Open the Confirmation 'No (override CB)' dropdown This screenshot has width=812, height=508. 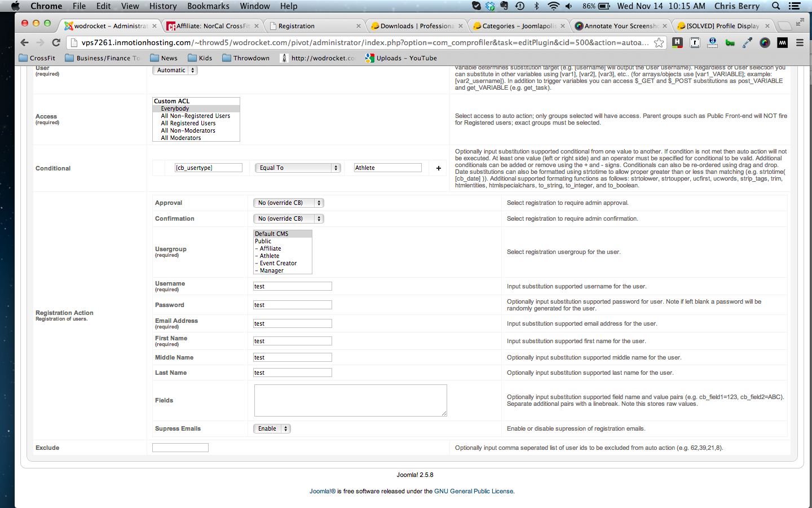tap(289, 218)
